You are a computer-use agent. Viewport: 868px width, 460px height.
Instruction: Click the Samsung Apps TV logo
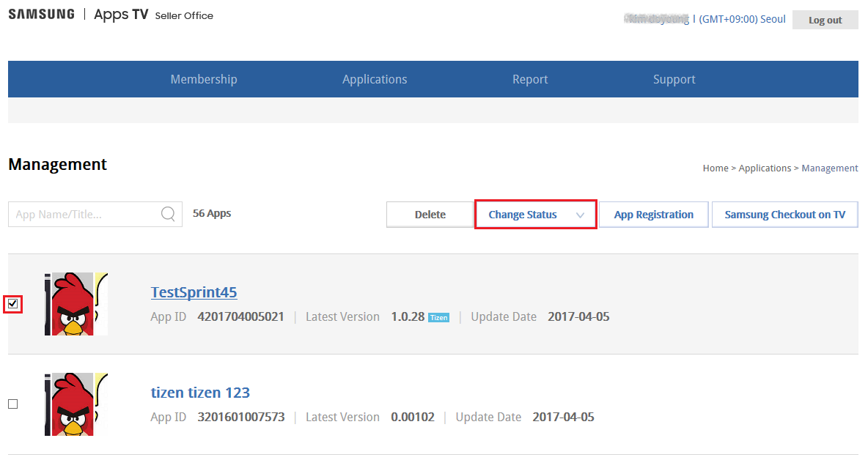(78, 15)
